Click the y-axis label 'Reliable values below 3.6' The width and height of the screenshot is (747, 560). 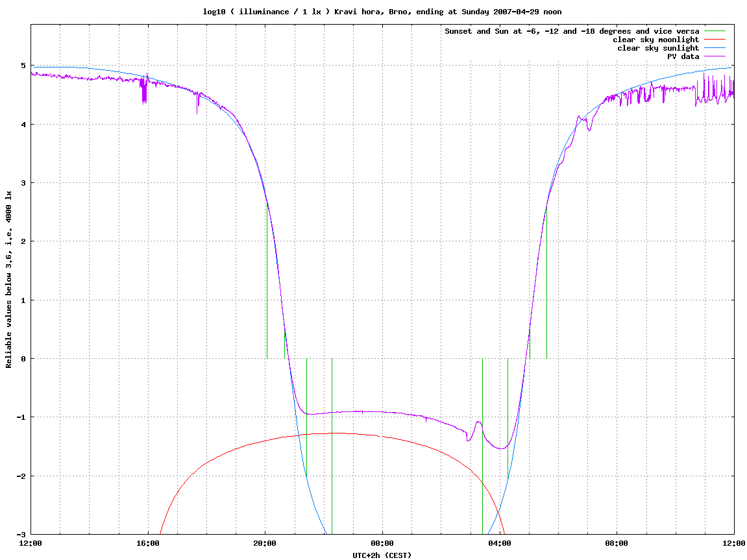point(8,279)
